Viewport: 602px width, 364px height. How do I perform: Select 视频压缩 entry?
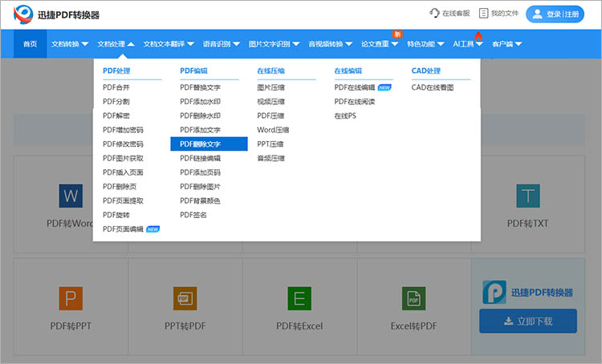[x=270, y=102]
